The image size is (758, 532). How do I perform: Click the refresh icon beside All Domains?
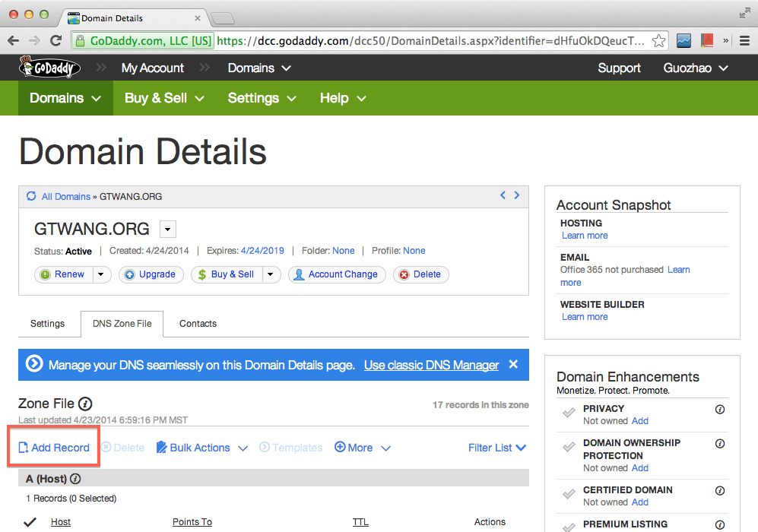[31, 196]
